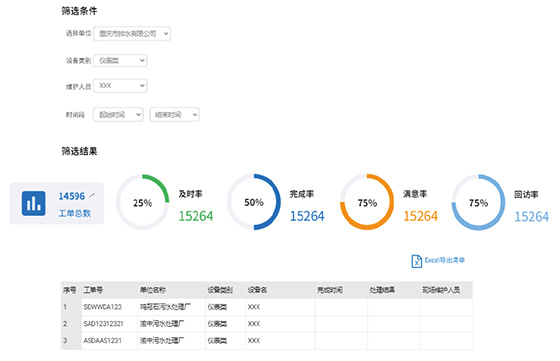Click the 及时率 label
This screenshot has width=560, height=361.
pyautogui.click(x=190, y=194)
